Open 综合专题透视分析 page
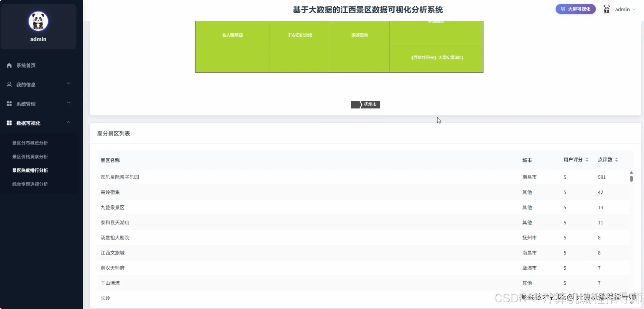Viewport: 644px width, 309px height. 30,184
